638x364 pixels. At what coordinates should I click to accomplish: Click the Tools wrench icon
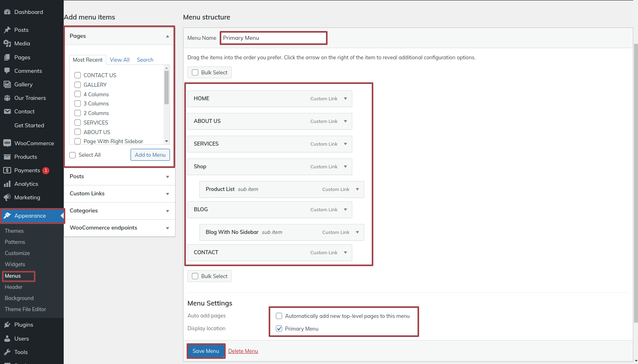tap(7, 352)
